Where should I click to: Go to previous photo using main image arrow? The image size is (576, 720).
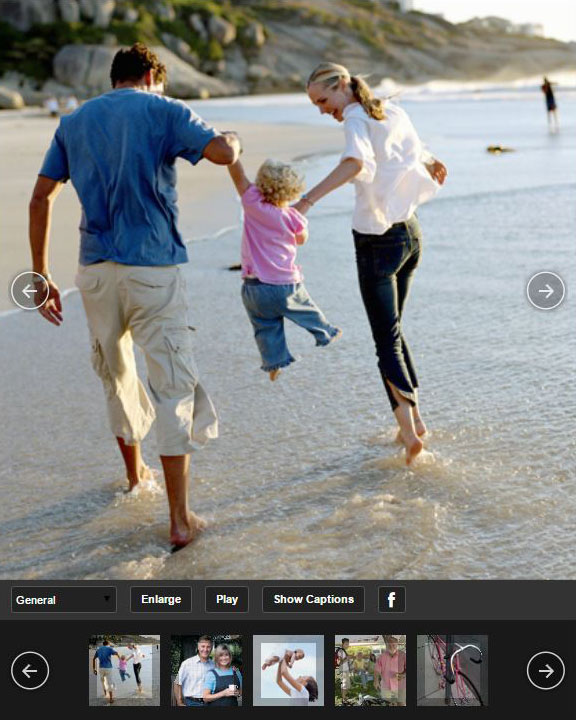point(30,291)
